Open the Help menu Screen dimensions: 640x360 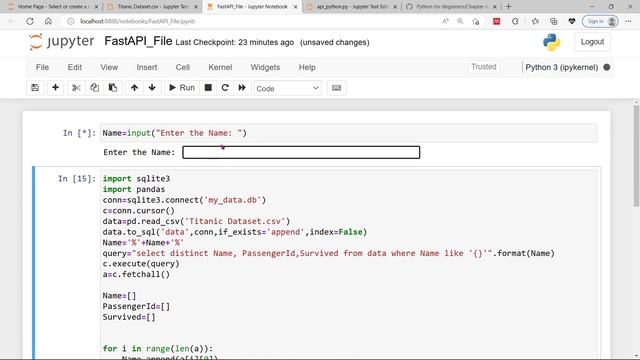click(x=307, y=67)
